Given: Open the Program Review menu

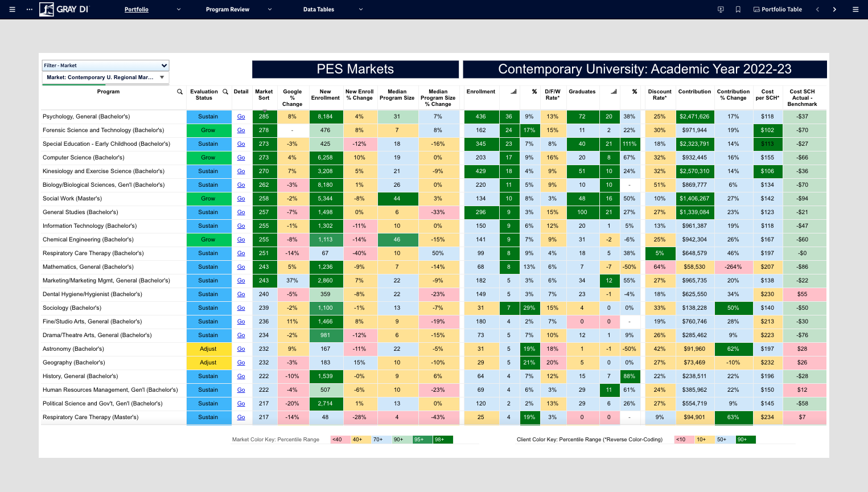Looking at the screenshot, I should [228, 10].
